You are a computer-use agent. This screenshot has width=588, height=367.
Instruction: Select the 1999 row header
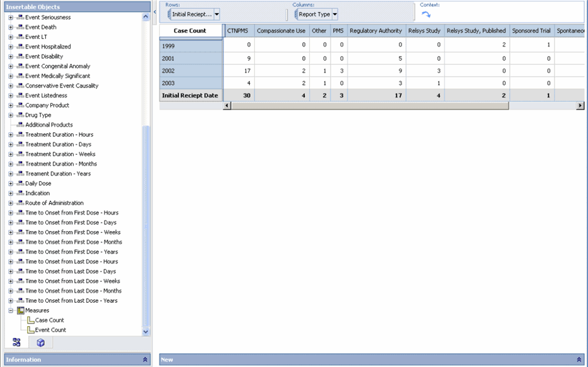191,46
